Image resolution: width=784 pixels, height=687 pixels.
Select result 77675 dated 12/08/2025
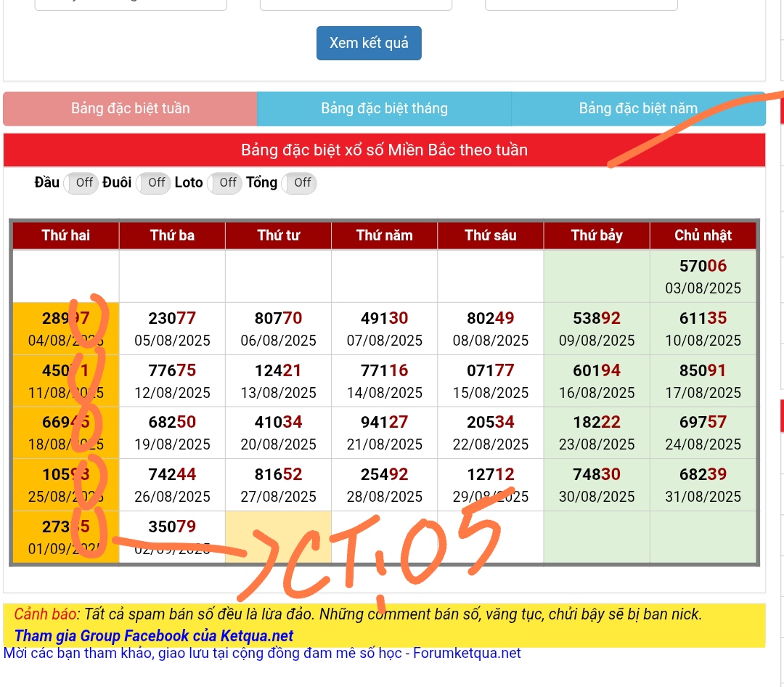172,381
